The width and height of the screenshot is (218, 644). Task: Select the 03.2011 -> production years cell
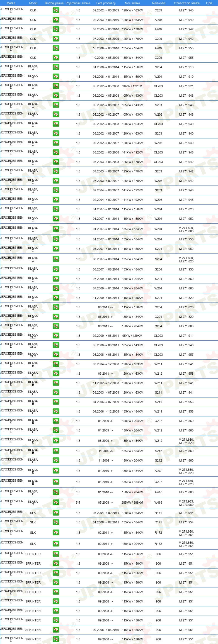click(105, 374)
